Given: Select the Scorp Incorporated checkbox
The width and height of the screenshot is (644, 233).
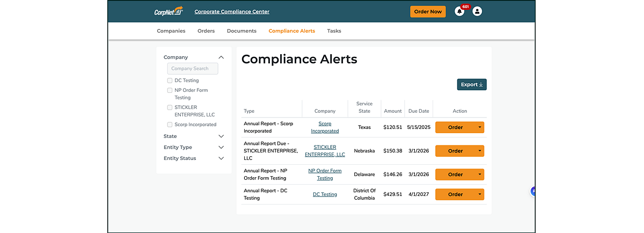Looking at the screenshot, I should 170,125.
